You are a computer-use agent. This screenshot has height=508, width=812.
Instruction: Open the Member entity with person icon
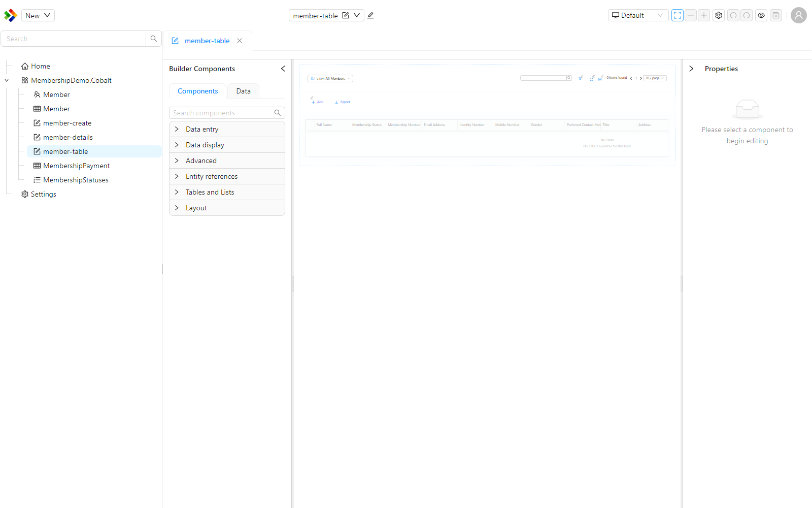(52, 94)
